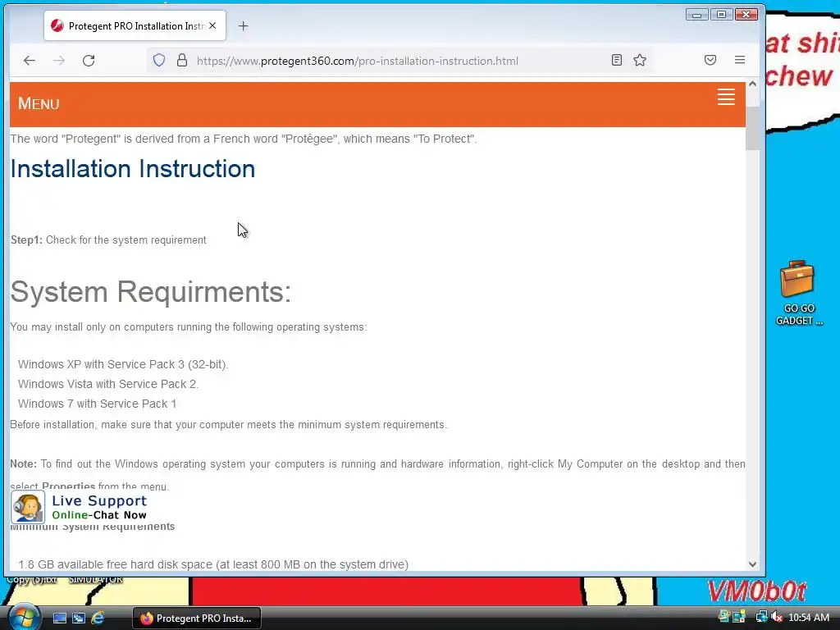Viewport: 840px width, 630px height.
Task: Click Switch between windows quick launch icon
Action: pyautogui.click(x=79, y=619)
